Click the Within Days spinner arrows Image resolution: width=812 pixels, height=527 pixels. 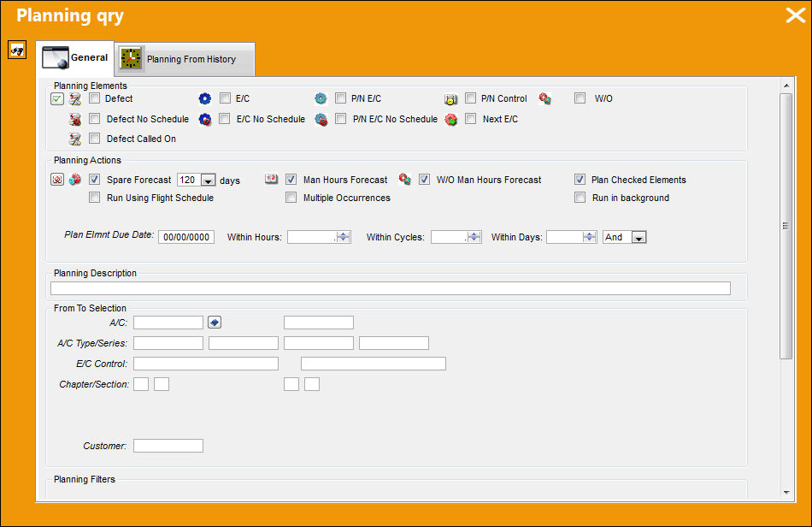[x=589, y=237]
